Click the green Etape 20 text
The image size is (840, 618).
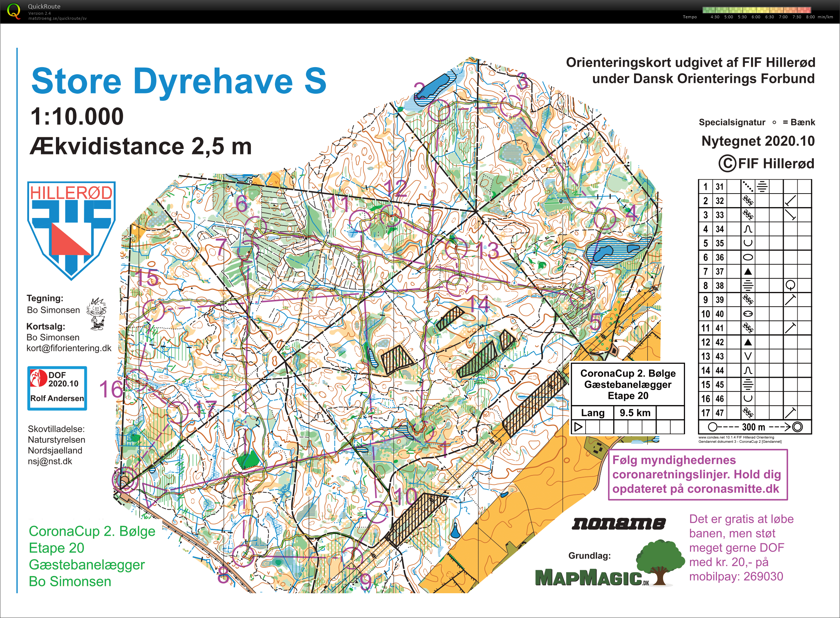tap(57, 548)
